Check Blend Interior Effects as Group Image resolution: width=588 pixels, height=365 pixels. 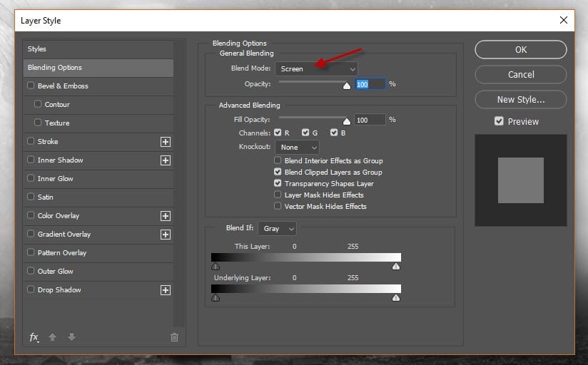278,161
